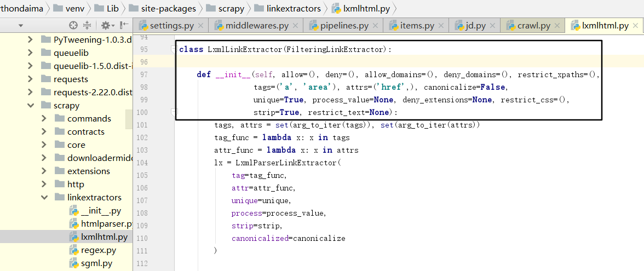Open project view dropdown arrow

click(21, 26)
